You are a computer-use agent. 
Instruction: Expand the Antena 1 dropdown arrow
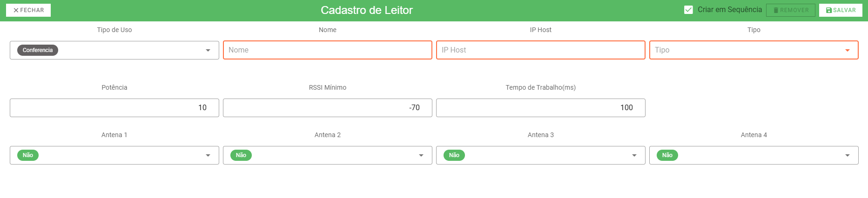[208, 155]
